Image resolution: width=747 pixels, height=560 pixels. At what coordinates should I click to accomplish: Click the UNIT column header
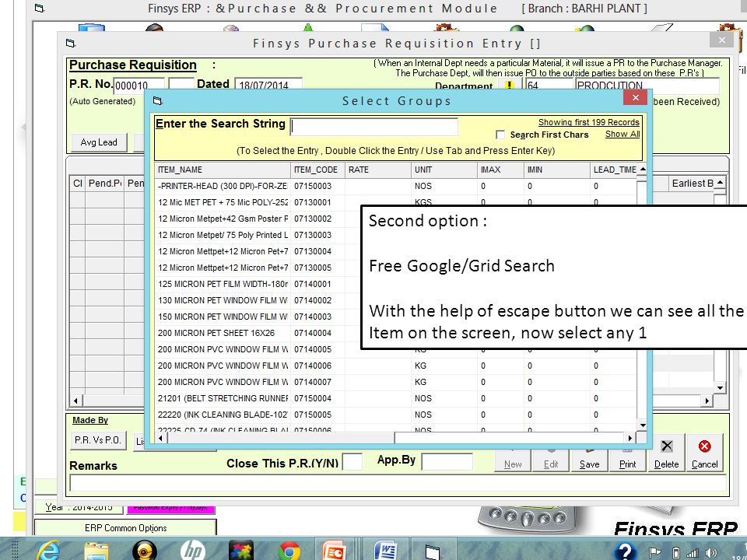click(x=444, y=170)
